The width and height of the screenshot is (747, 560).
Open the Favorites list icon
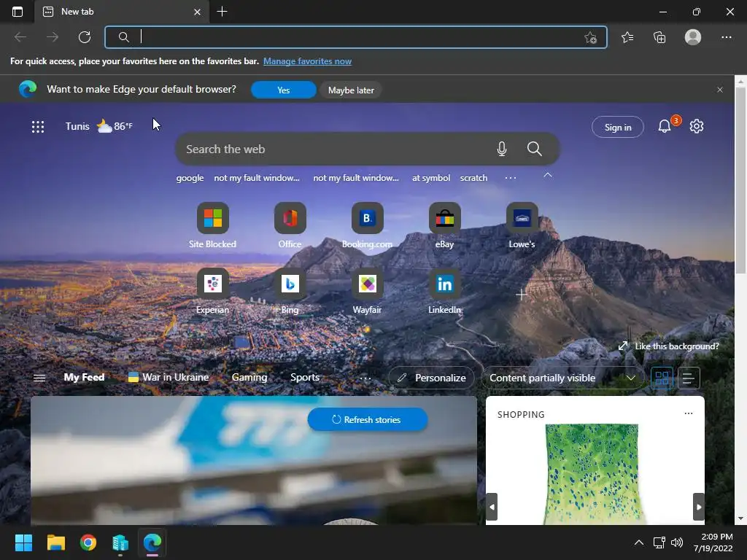[627, 37]
